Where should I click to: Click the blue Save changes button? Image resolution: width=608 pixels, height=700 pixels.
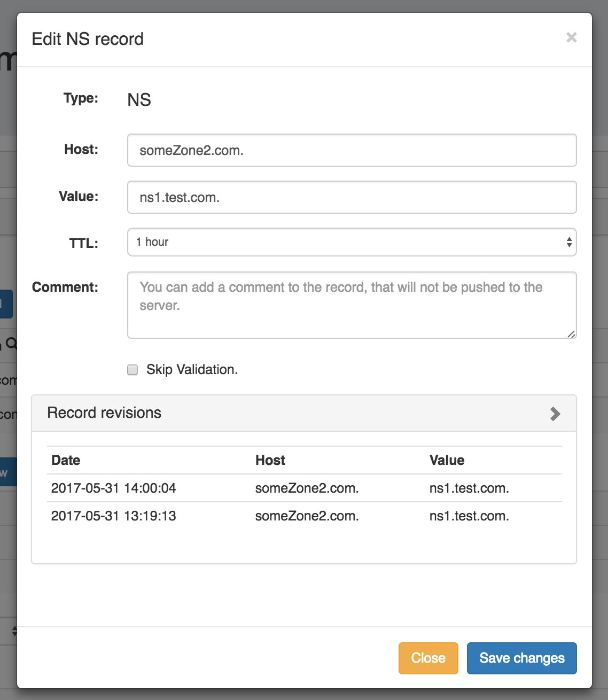coord(521,658)
